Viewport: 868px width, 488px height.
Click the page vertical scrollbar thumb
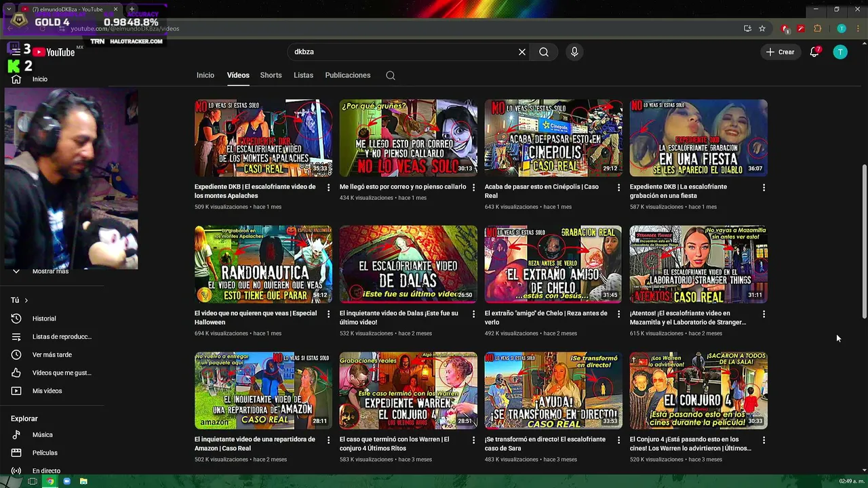863,241
